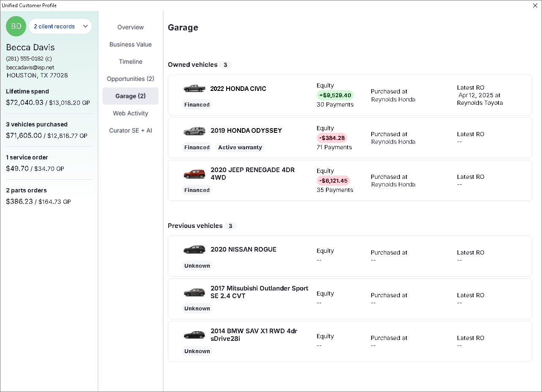Click the BD avatar circle
542x392 pixels.
(16, 26)
